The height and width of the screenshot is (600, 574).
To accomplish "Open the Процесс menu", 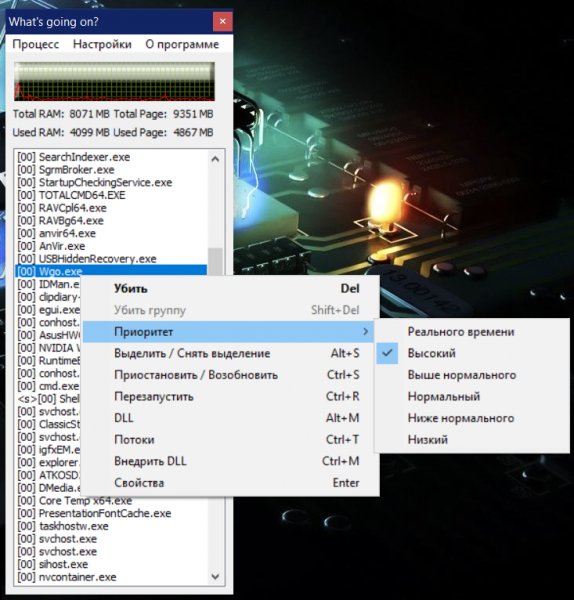I will (x=36, y=44).
